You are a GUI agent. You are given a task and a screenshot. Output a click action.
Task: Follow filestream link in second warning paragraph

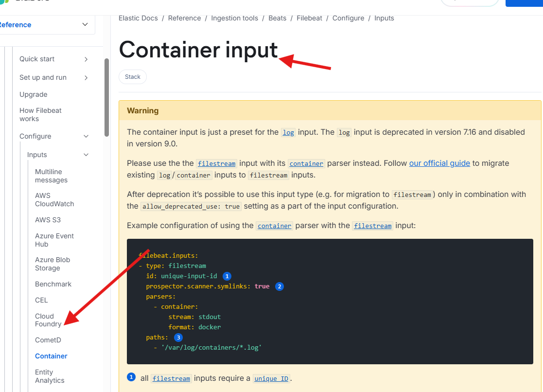[216, 163]
